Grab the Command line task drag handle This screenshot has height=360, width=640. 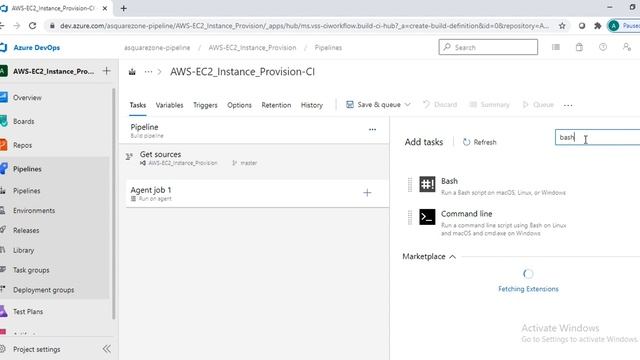pyautogui.click(x=410, y=217)
